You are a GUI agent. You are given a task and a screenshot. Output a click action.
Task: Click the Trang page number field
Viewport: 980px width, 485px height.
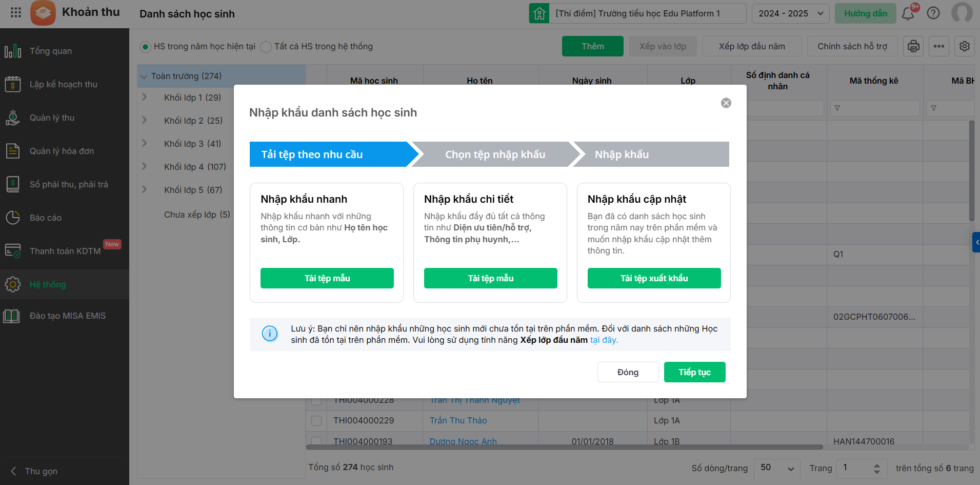(854, 468)
